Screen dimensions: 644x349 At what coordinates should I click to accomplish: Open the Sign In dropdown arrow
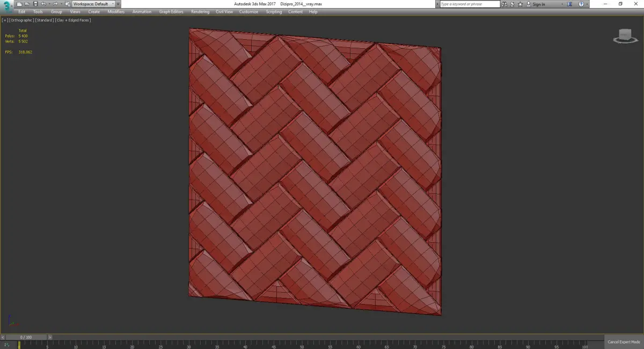(x=561, y=4)
